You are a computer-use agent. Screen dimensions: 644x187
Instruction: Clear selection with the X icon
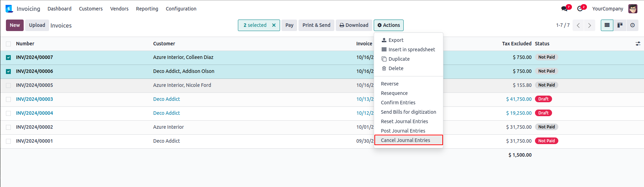[274, 25]
